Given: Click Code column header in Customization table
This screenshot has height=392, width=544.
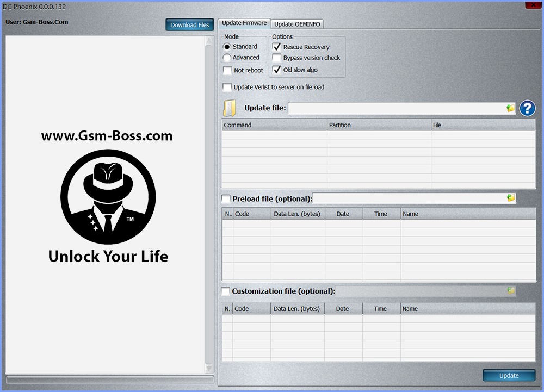Looking at the screenshot, I should click(251, 308).
